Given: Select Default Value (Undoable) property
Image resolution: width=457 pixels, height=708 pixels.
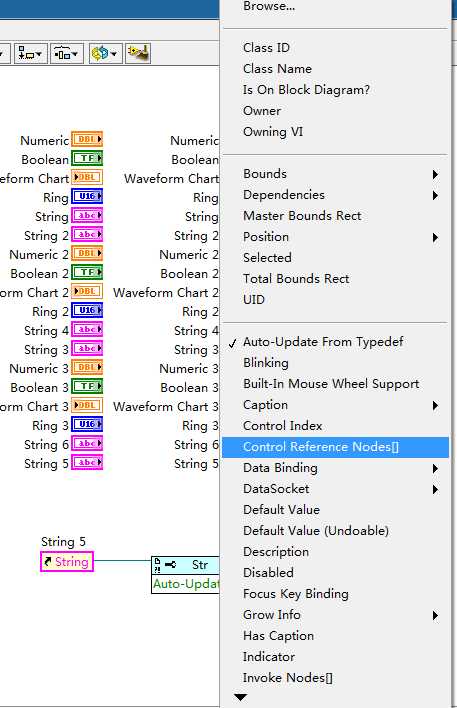Looking at the screenshot, I should coord(335,531).
